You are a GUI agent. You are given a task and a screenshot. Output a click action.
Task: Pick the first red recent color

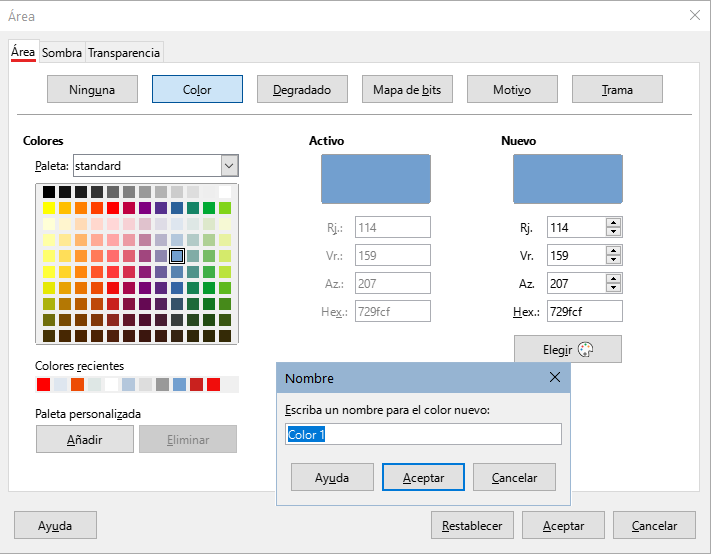[44, 384]
